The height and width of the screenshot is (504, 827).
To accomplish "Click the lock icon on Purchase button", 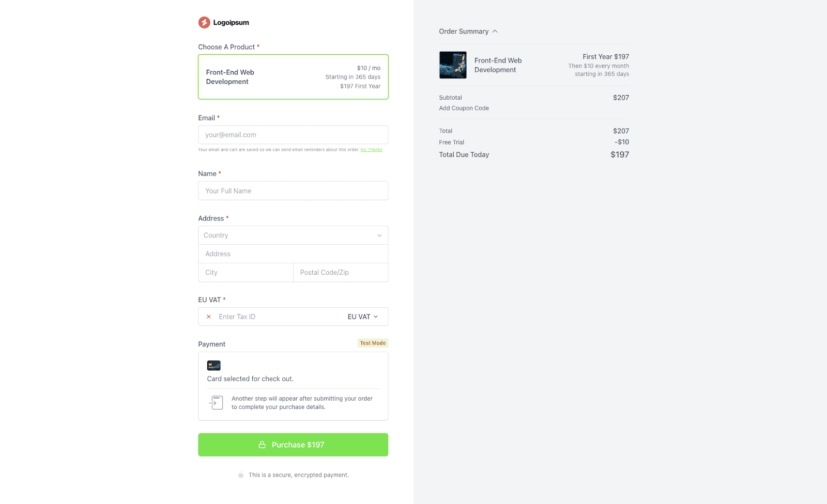I will click(x=262, y=445).
